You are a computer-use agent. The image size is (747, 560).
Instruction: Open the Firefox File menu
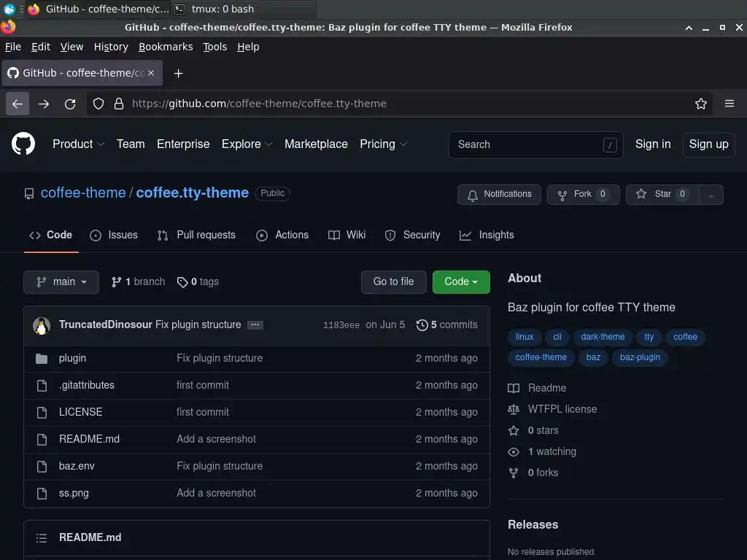13,47
